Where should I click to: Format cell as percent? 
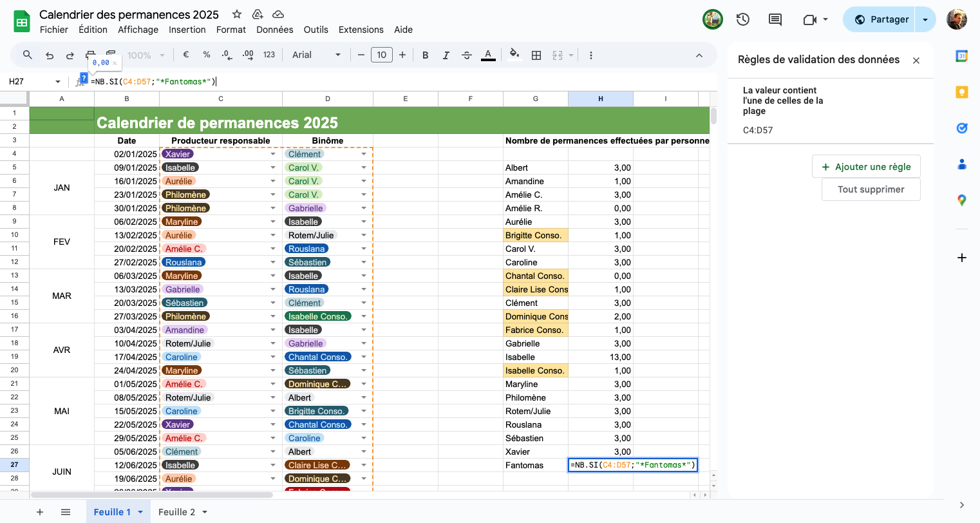[x=207, y=55]
